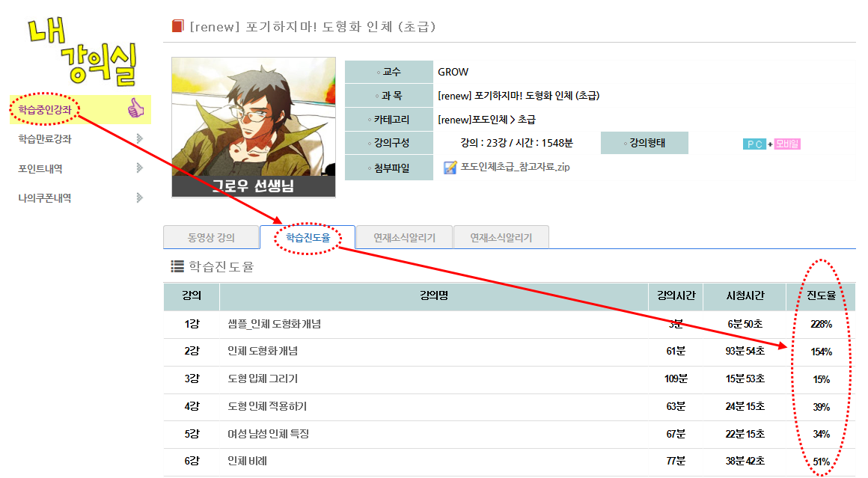The width and height of the screenshot is (868, 478).
Task: Click the 3강 row number
Action: click(192, 379)
